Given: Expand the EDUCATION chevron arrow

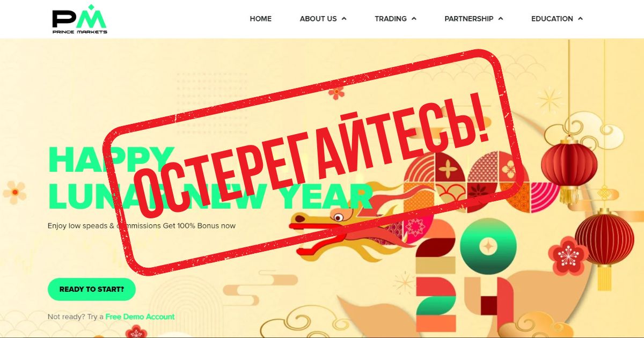Looking at the screenshot, I should (x=580, y=19).
